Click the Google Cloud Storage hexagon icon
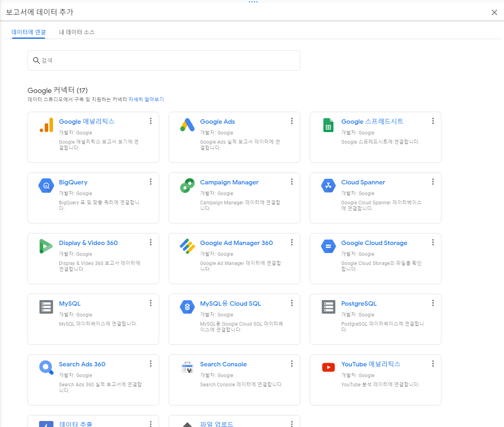The height and width of the screenshot is (427, 504). pos(329,246)
